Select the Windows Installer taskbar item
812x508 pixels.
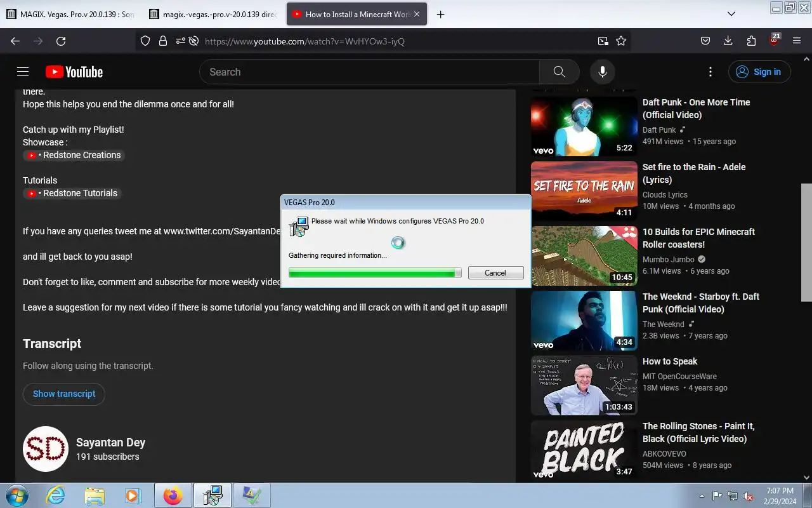coord(212,495)
